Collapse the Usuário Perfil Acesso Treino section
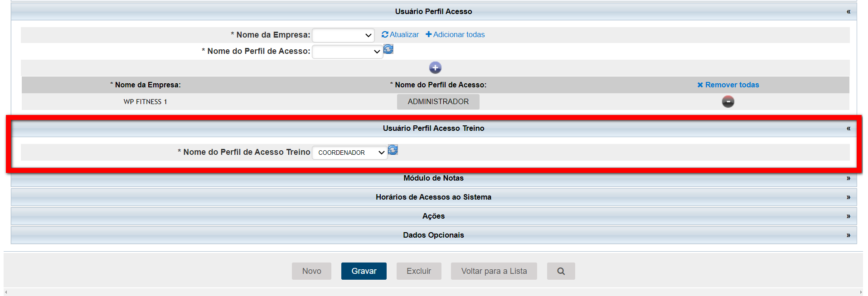868x296 pixels. pyautogui.click(x=848, y=129)
